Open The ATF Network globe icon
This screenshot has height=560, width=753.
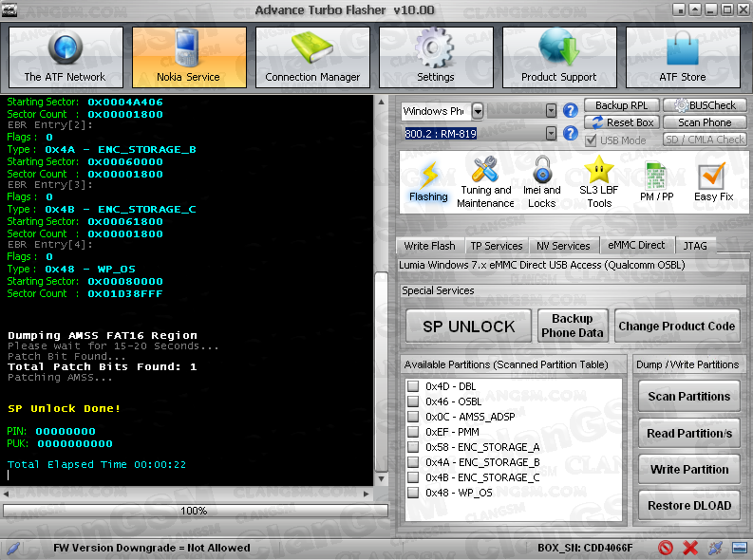66,48
